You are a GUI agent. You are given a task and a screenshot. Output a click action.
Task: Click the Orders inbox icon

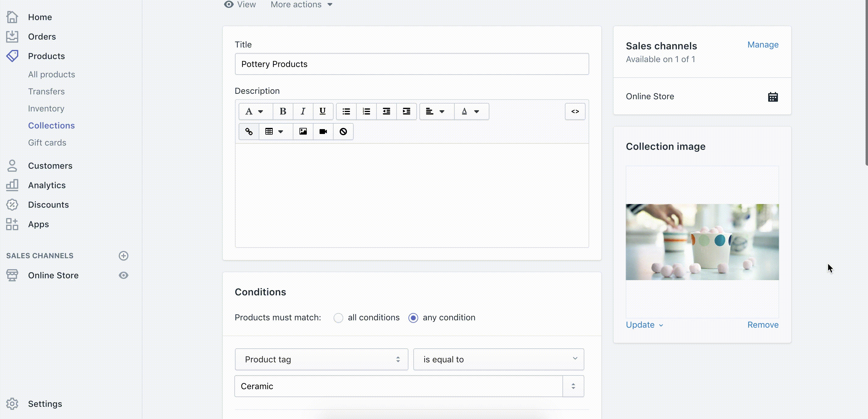12,37
